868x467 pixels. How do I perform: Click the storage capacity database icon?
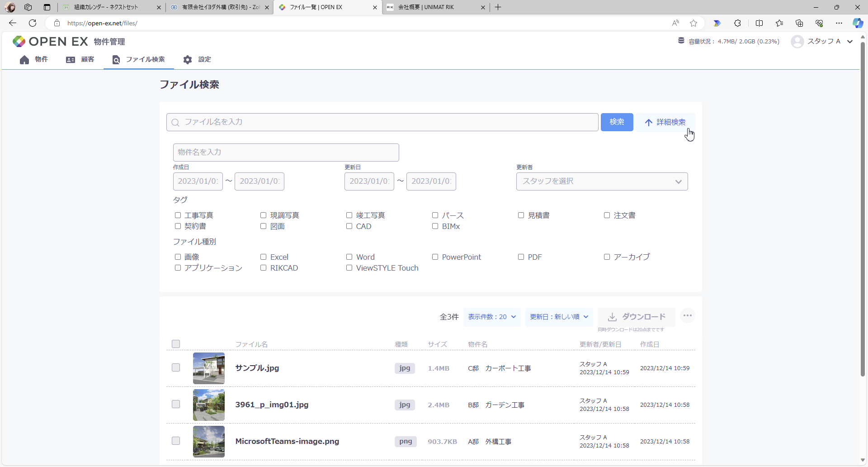coord(681,41)
